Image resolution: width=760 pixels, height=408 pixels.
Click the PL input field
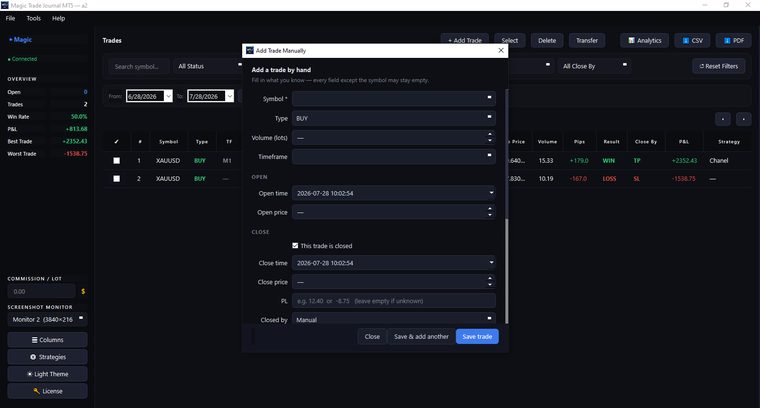tap(394, 301)
